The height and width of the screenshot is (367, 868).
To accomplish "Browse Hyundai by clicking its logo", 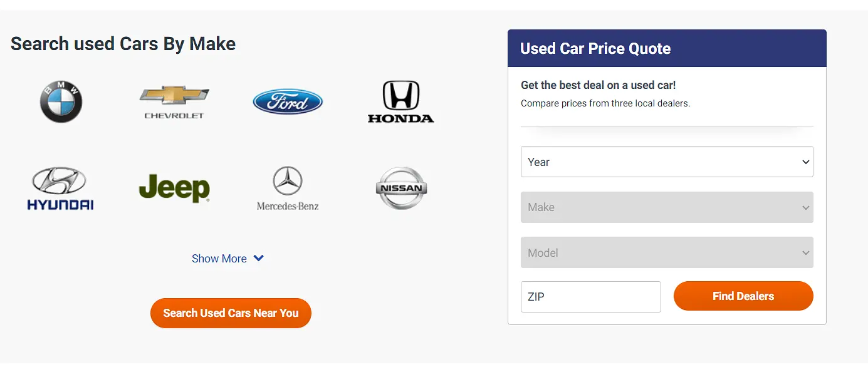I will (60, 188).
